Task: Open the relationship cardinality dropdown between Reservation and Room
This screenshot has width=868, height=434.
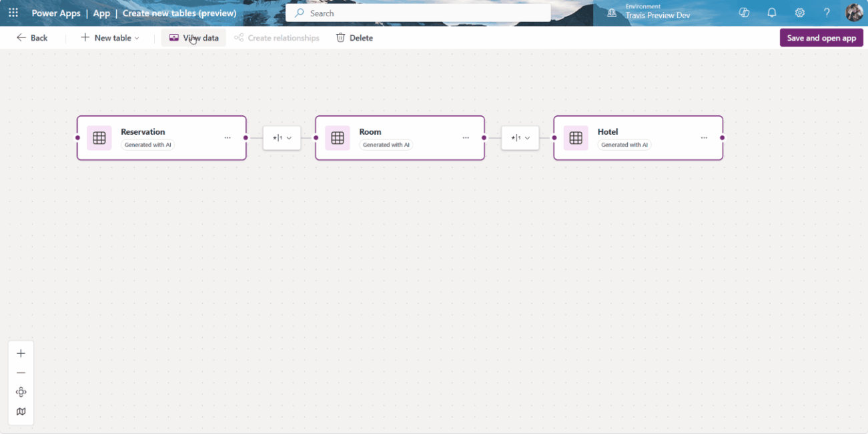Action: pyautogui.click(x=282, y=138)
